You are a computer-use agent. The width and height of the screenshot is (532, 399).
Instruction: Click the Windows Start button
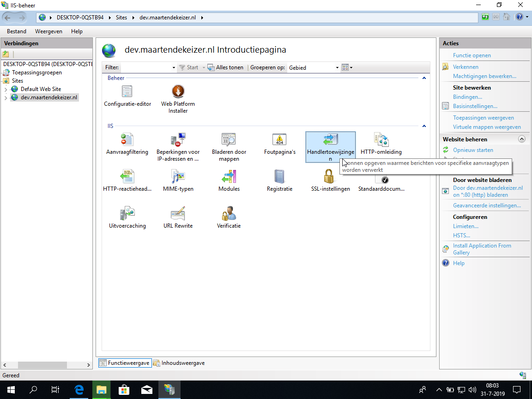tap(11, 390)
